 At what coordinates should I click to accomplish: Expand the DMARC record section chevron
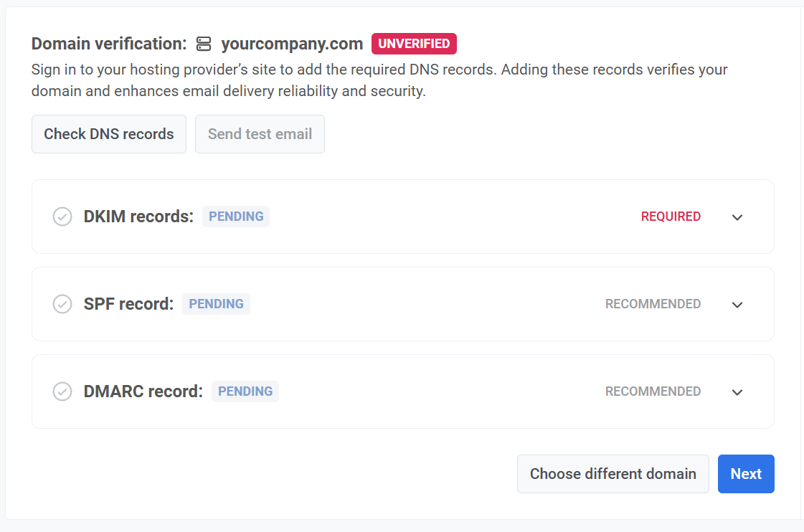click(737, 392)
